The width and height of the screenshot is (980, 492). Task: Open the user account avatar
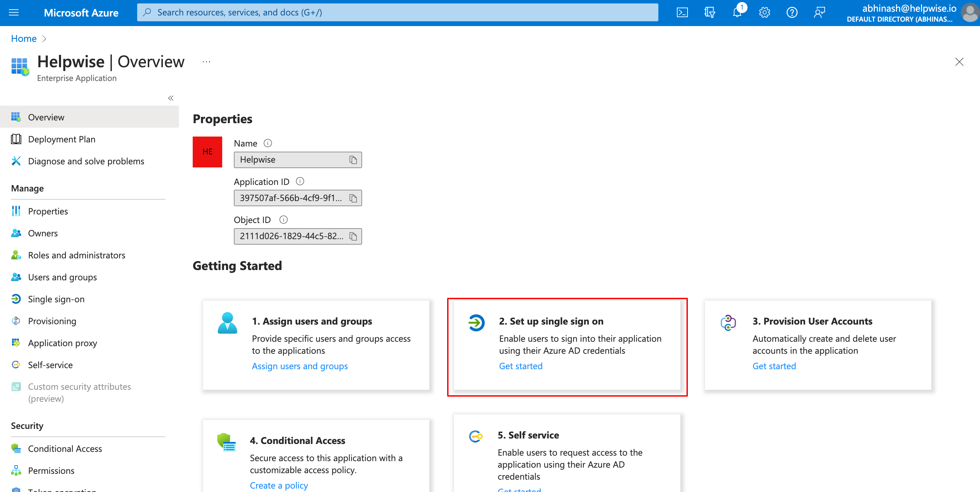click(970, 13)
